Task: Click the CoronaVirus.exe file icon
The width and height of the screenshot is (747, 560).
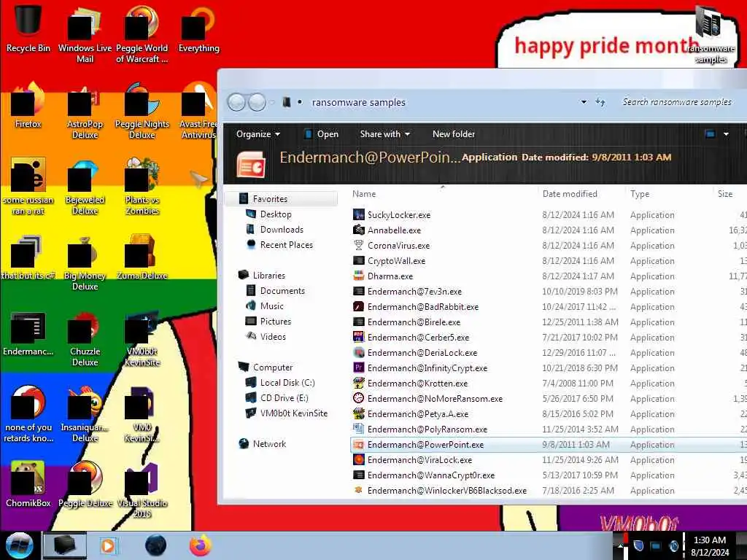Action: point(358,245)
